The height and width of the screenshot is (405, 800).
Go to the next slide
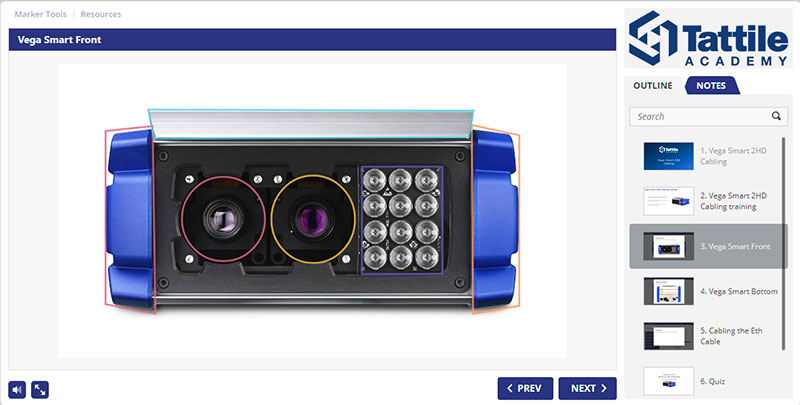pos(588,389)
